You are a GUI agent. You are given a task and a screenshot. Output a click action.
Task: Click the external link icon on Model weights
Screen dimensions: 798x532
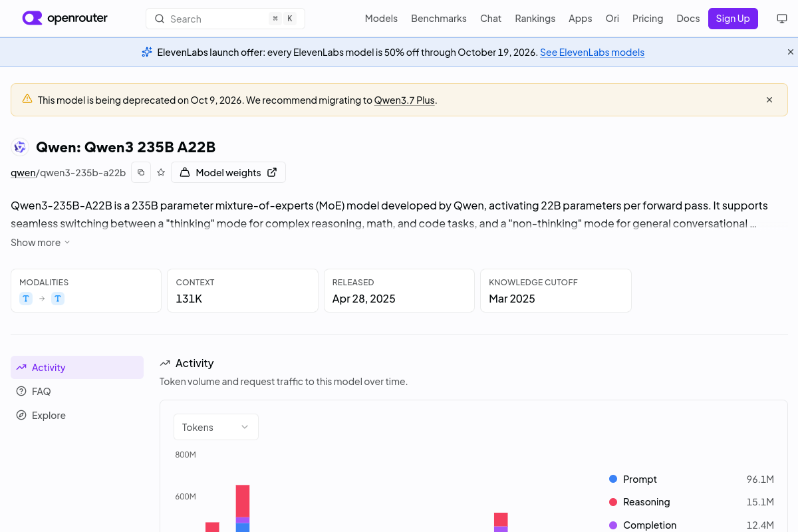(x=272, y=172)
